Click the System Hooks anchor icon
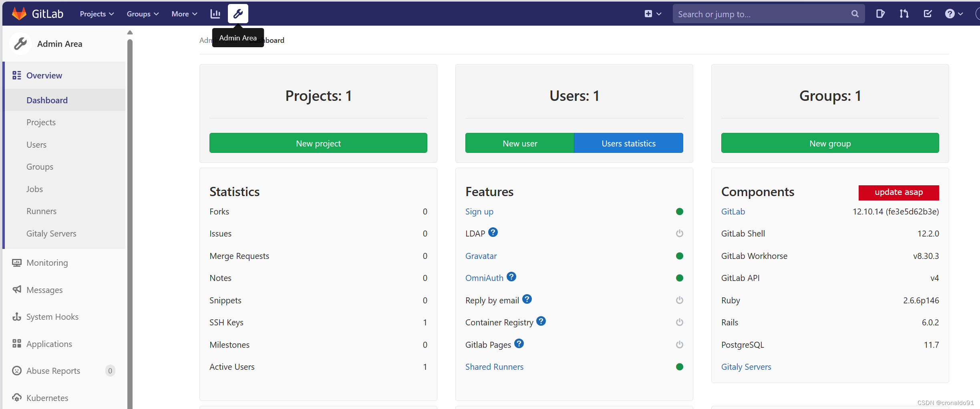 click(16, 317)
